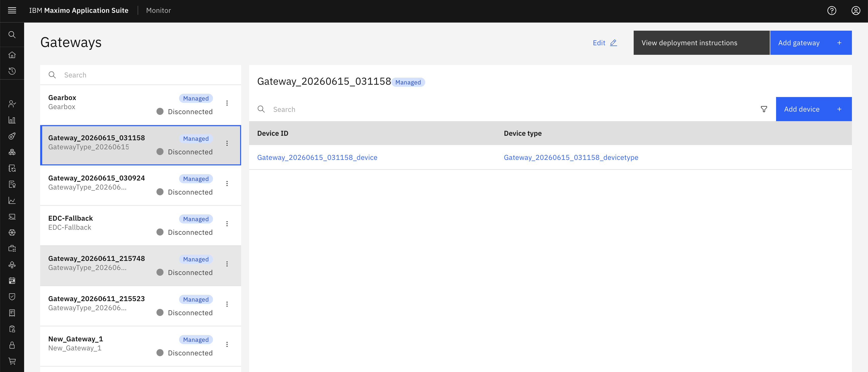Image resolution: width=868 pixels, height=372 pixels.
Task: Open the certificate document icon in sidebar
Action: click(12, 184)
